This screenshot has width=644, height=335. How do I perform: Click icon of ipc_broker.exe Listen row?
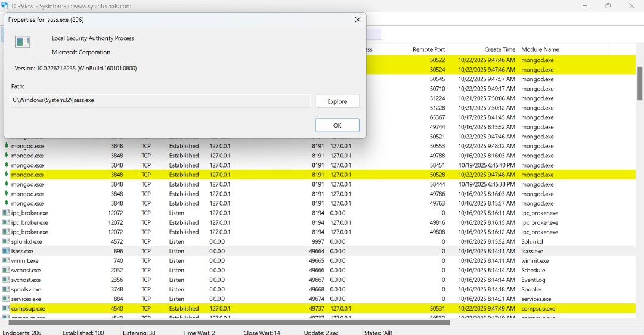(6, 213)
